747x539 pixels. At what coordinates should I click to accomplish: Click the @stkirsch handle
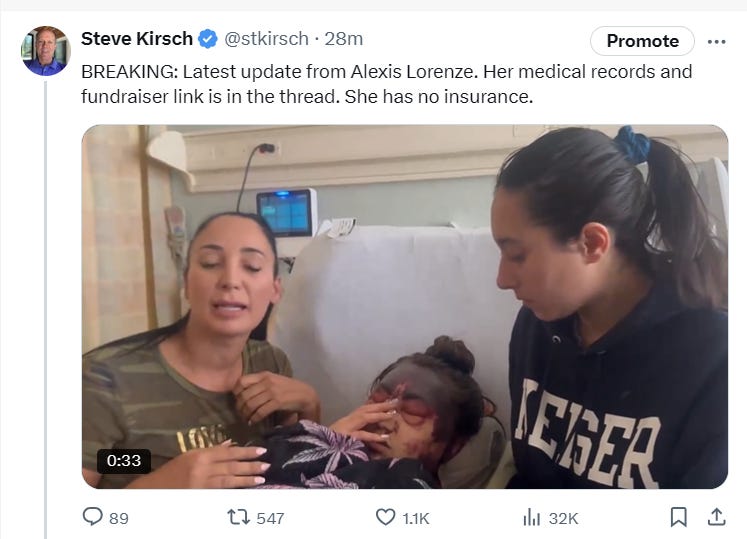point(266,40)
